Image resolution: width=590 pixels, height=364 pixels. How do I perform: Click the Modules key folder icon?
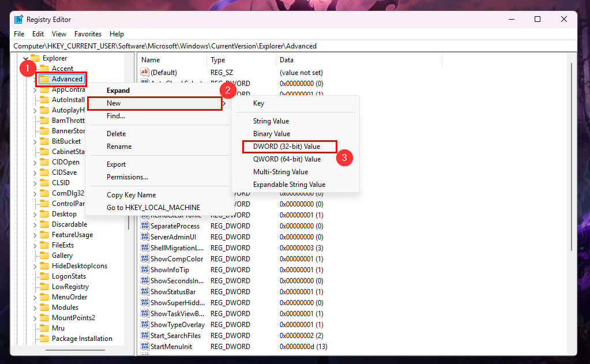point(46,307)
